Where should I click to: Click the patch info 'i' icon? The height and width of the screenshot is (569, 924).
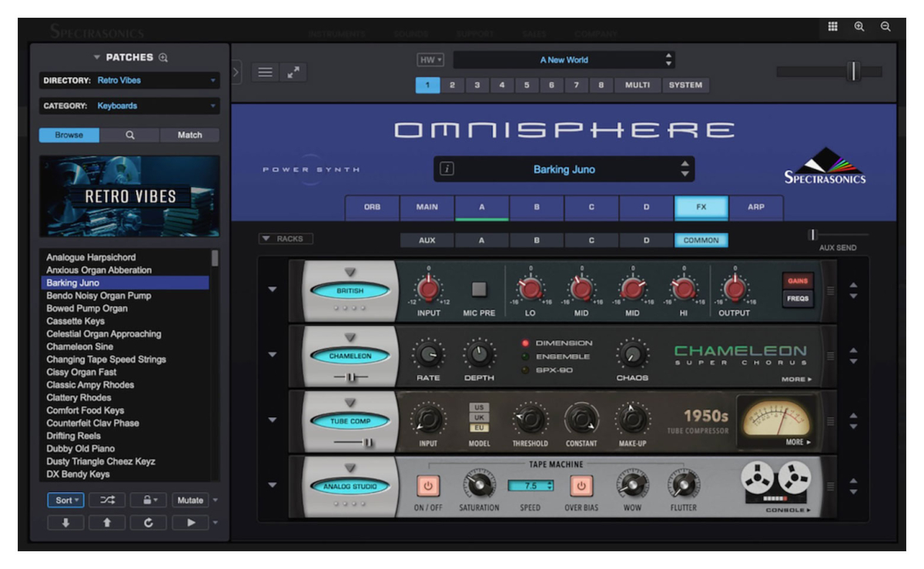pos(446,169)
